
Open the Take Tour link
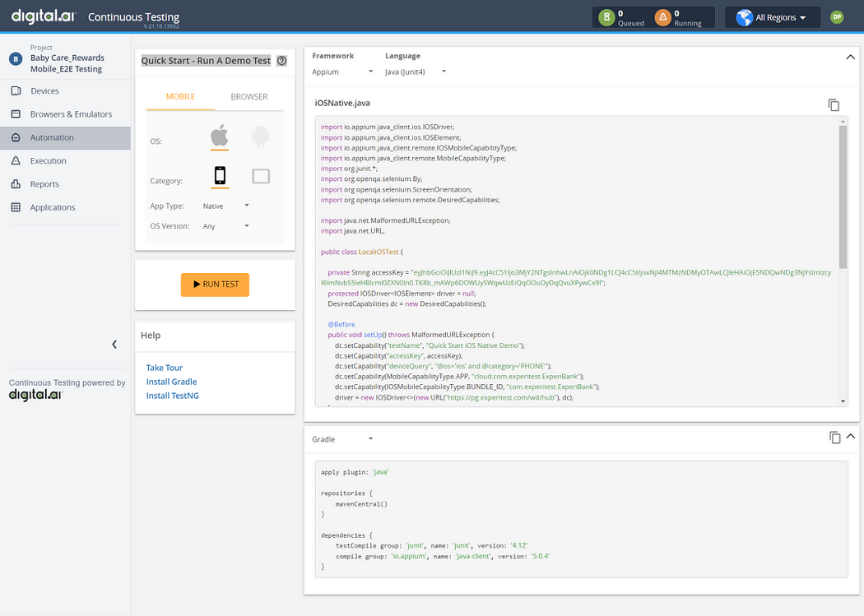[x=165, y=368]
